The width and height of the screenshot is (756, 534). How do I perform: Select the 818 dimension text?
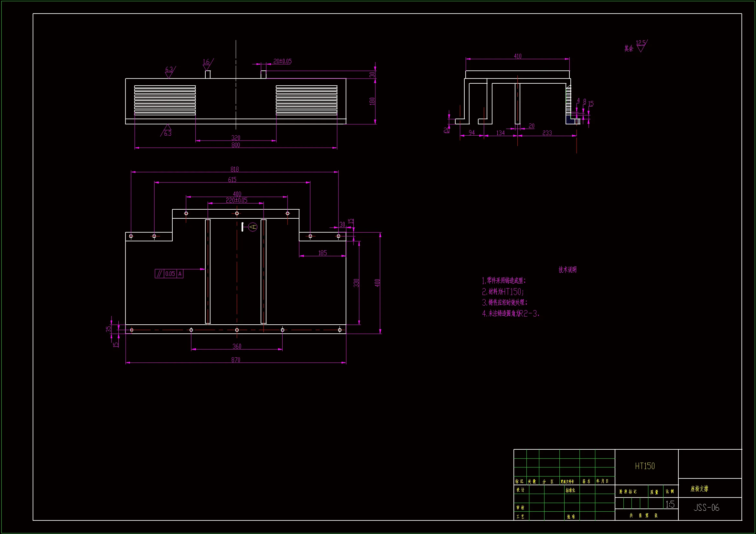234,169
